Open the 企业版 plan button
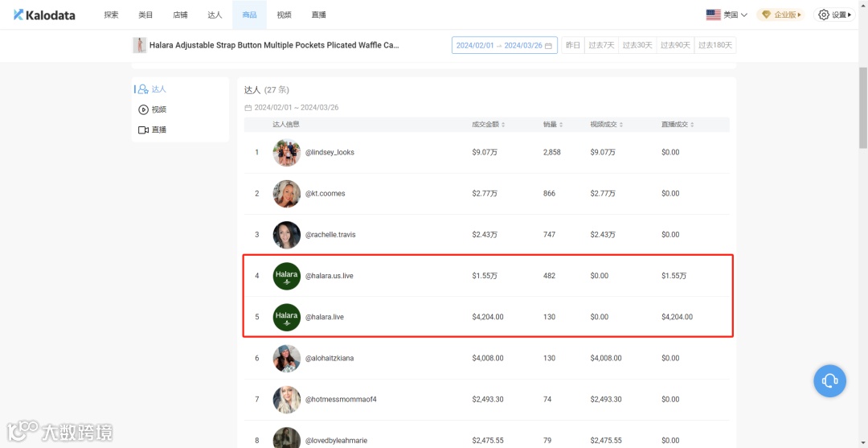The image size is (868, 448). pyautogui.click(x=781, y=15)
